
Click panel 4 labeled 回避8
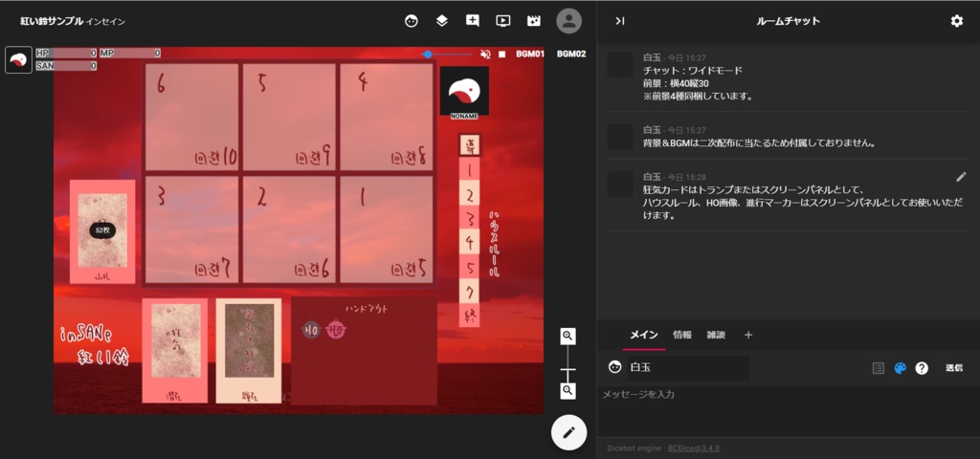pyautogui.click(x=387, y=117)
